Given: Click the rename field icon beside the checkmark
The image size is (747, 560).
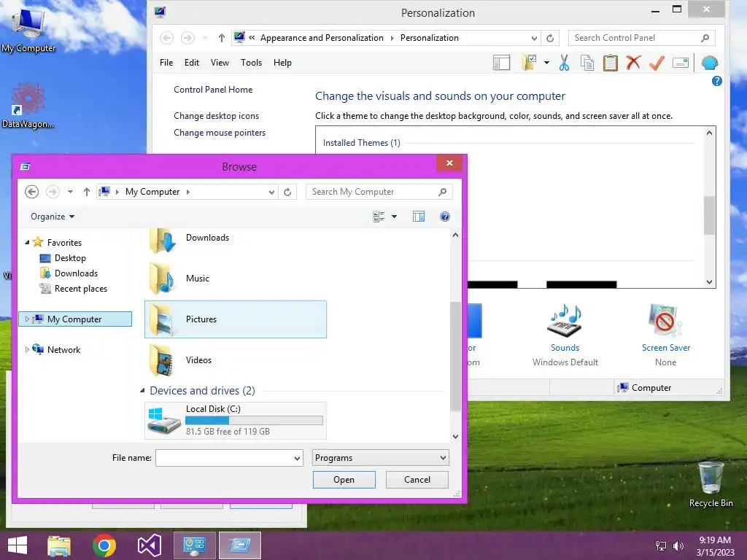Looking at the screenshot, I should [681, 63].
